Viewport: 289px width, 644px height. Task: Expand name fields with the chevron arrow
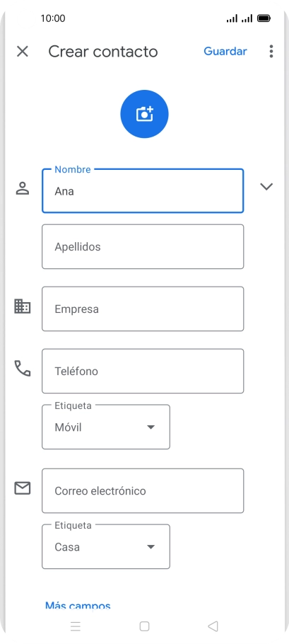point(266,187)
